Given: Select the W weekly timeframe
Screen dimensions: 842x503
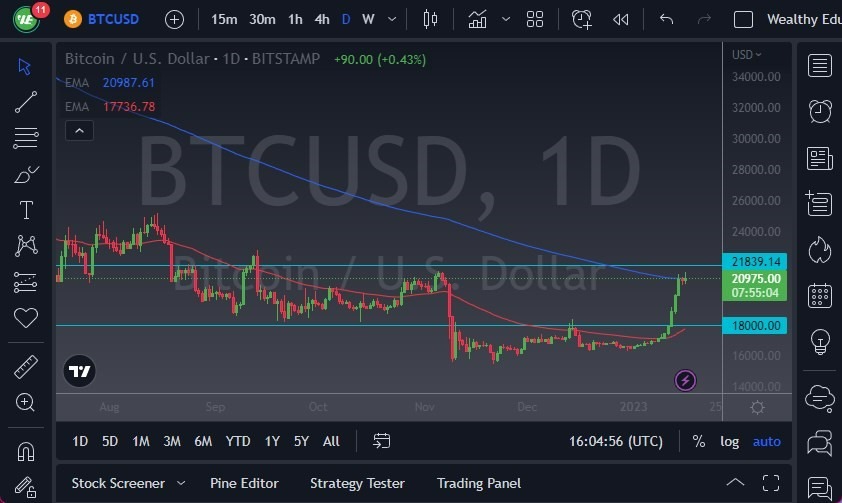Looking at the screenshot, I should click(368, 19).
